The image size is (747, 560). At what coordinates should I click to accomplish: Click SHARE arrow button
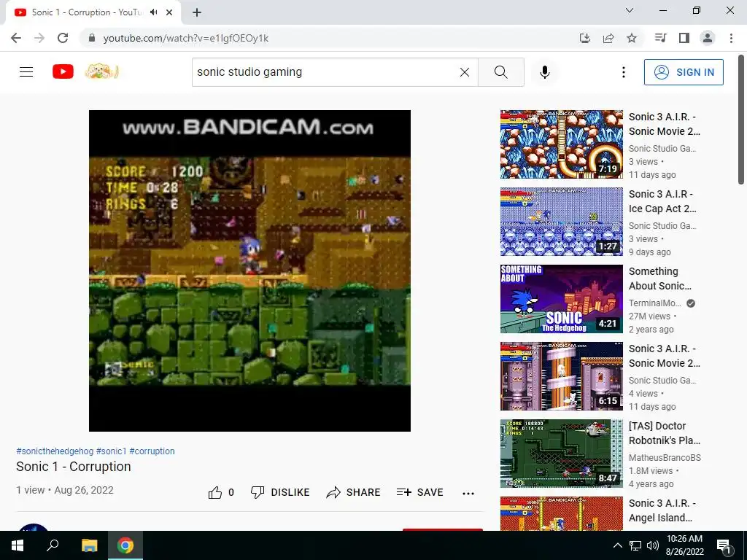(353, 492)
